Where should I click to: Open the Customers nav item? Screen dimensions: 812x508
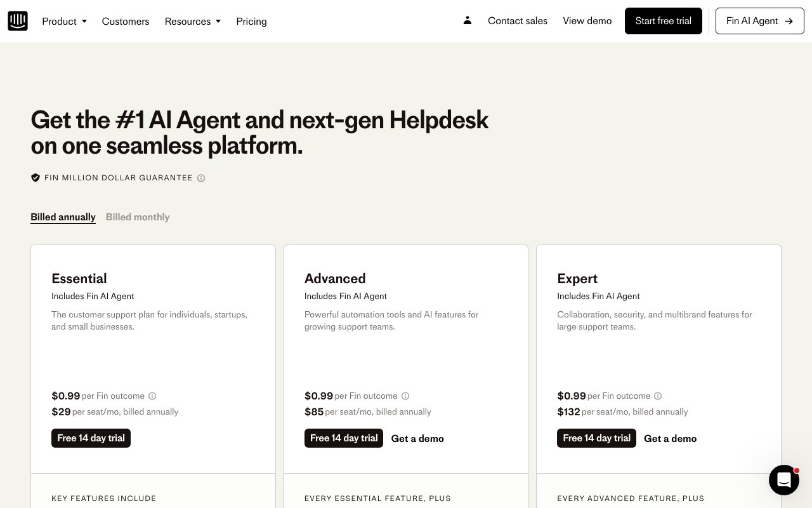(126, 22)
